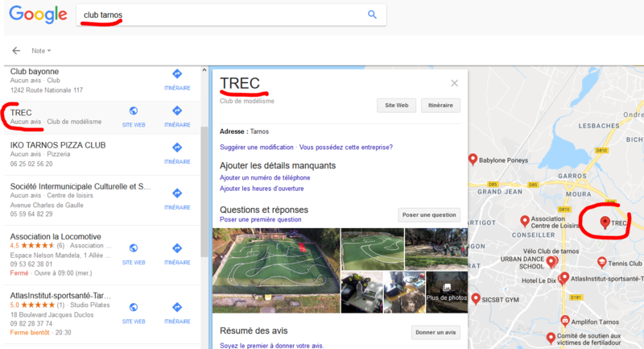This screenshot has height=349, width=644.
Task: Open the wooded area photo thumbnail
Action: pyautogui.click(x=436, y=249)
